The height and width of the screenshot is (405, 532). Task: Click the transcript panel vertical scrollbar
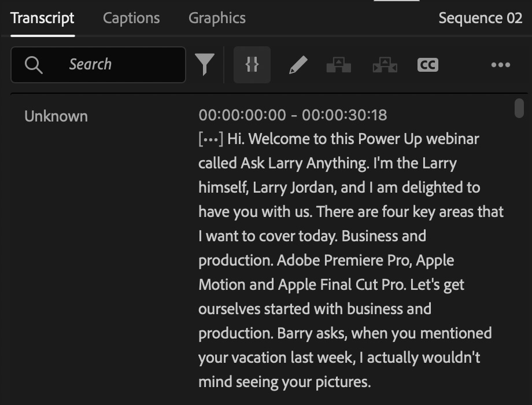pos(519,108)
